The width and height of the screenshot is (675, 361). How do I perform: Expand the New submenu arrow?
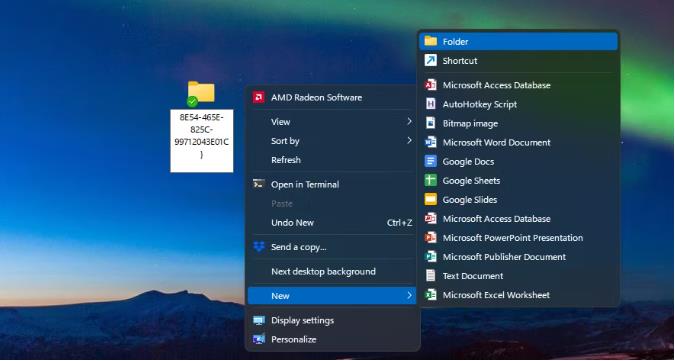[x=409, y=296]
